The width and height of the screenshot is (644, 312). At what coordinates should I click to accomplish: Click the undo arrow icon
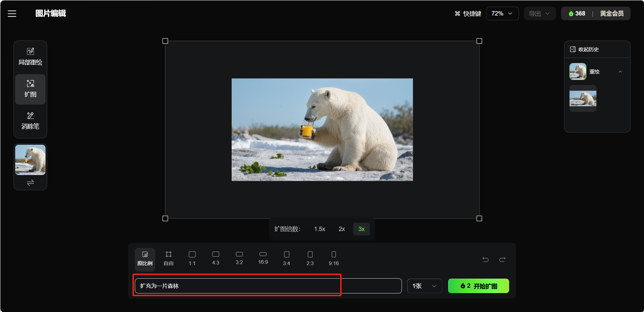coord(486,259)
